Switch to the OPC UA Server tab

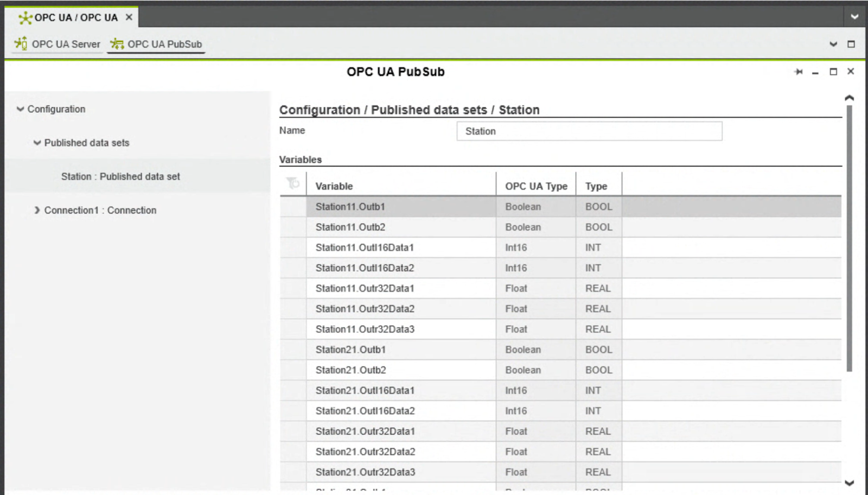[x=58, y=44]
